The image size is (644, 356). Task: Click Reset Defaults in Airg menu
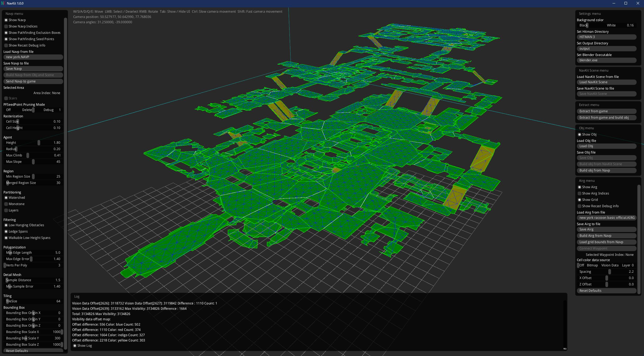606,291
